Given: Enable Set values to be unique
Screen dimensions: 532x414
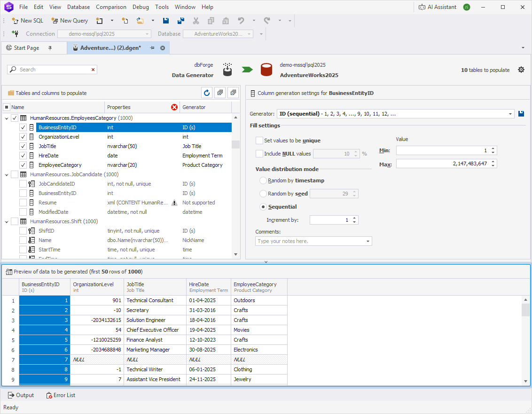Looking at the screenshot, I should coord(259,141).
